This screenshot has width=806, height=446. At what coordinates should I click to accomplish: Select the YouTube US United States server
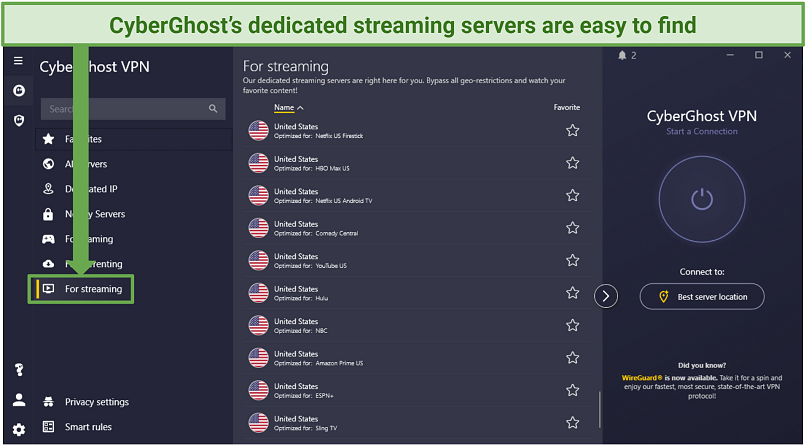pos(417,261)
